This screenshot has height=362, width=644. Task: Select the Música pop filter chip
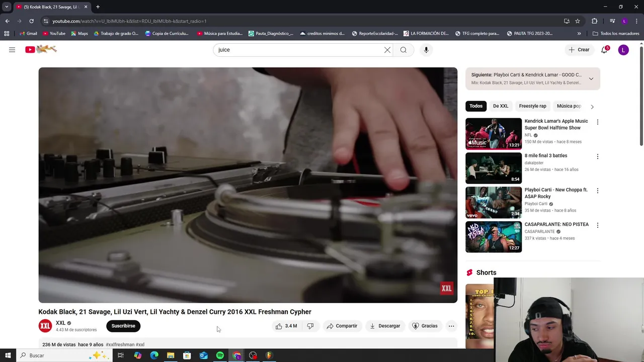pyautogui.click(x=569, y=106)
